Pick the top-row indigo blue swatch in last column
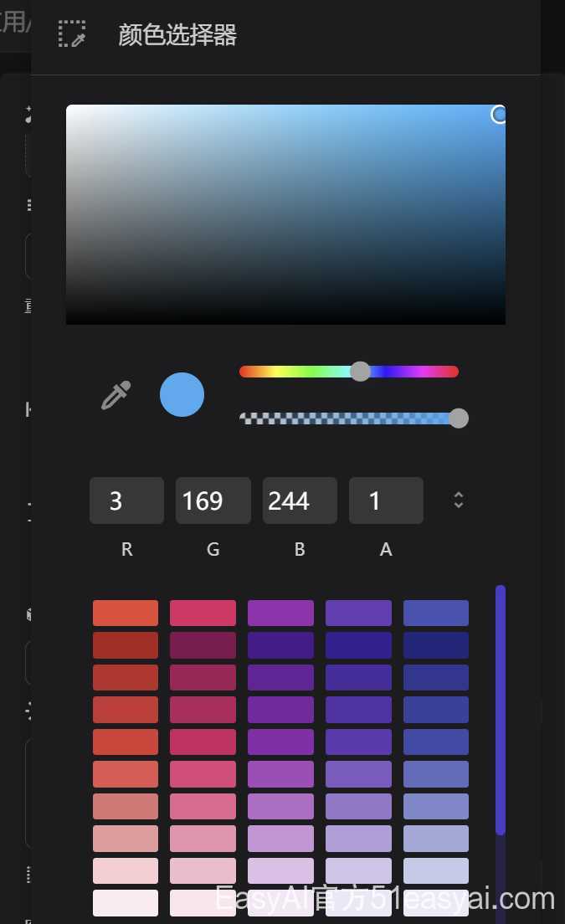Screen dimensions: 565x924 pos(436,613)
